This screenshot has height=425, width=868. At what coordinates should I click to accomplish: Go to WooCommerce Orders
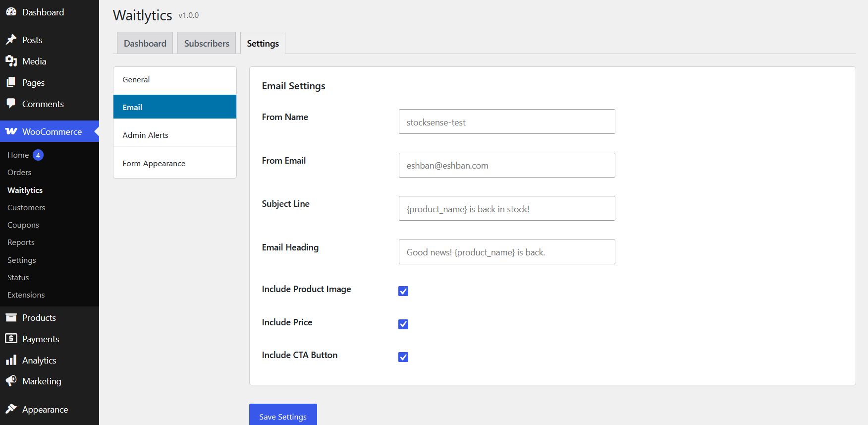19,172
